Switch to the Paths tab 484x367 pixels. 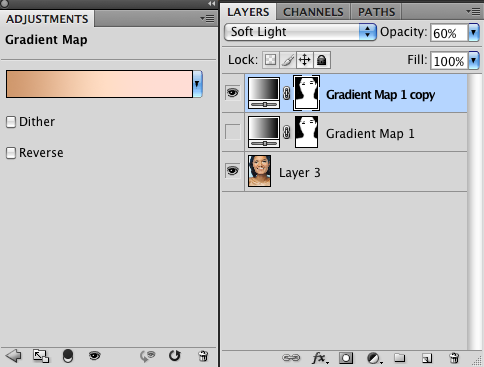[x=376, y=12]
